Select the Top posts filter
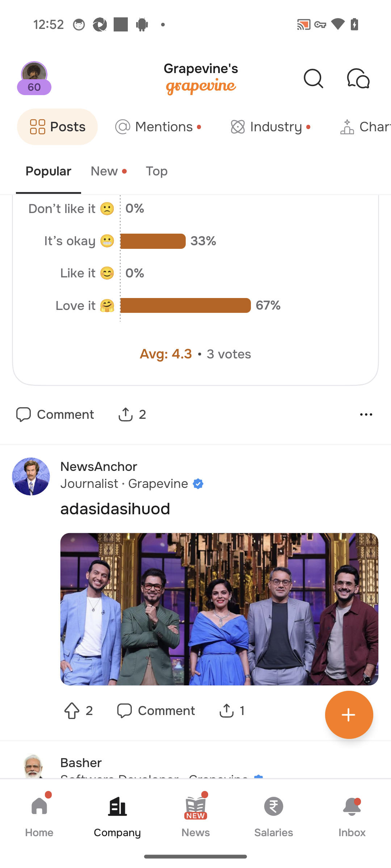The height and width of the screenshot is (868, 391). pyautogui.click(x=156, y=171)
